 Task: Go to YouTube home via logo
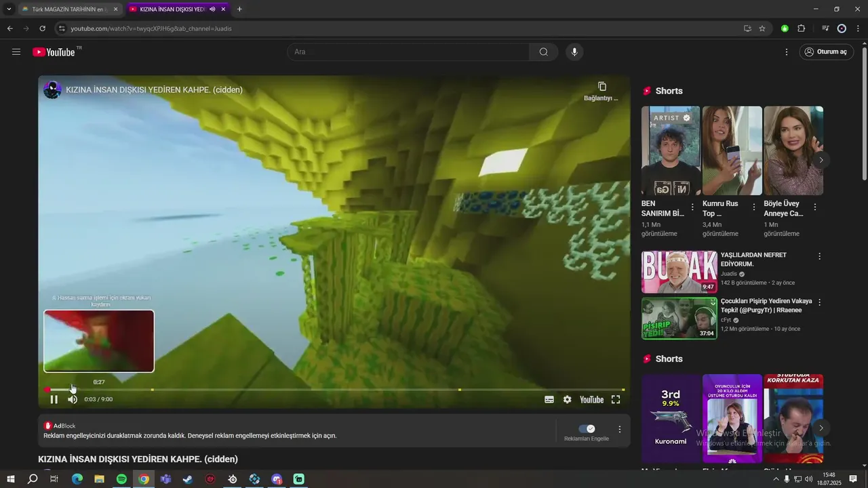pyautogui.click(x=54, y=52)
